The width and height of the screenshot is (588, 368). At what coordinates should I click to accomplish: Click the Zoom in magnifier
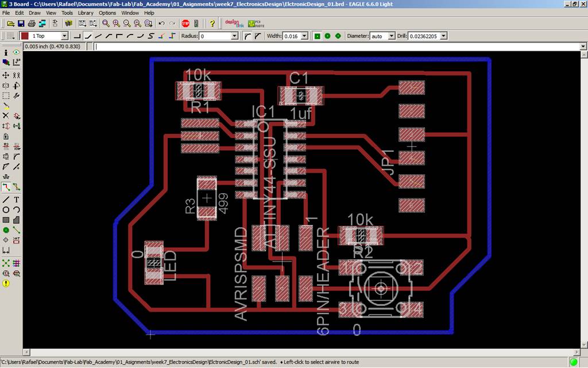(x=116, y=24)
